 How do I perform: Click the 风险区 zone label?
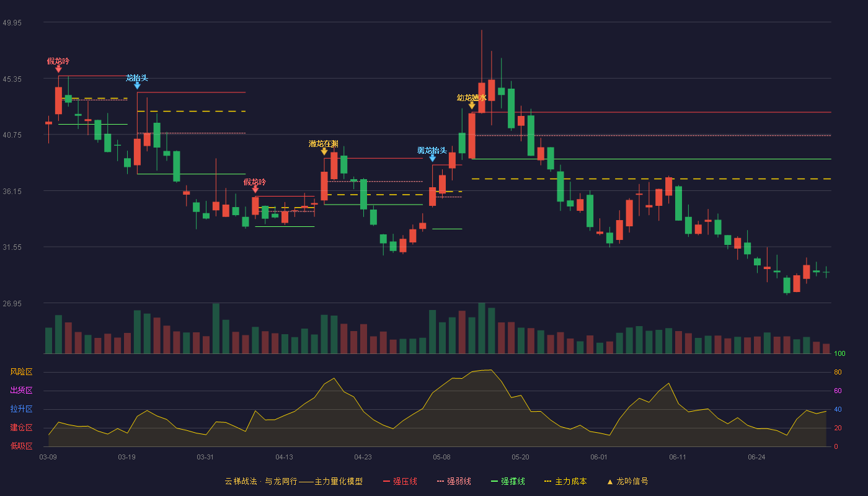point(21,372)
